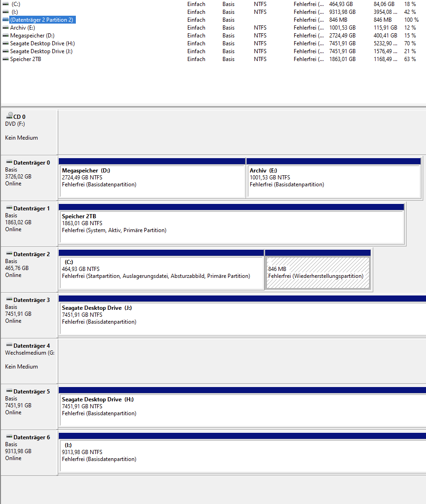Click the '18 %' cell in (C:) row
The image size is (426, 504).
coord(410,4)
